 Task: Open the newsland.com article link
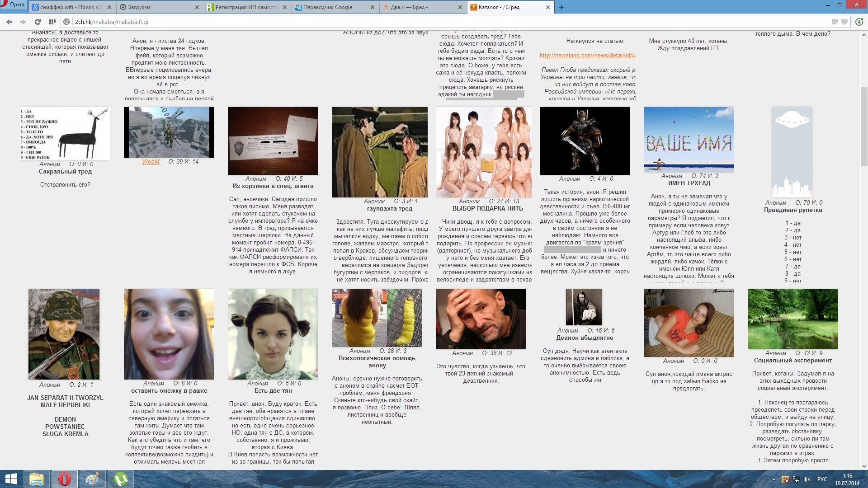pyautogui.click(x=587, y=55)
